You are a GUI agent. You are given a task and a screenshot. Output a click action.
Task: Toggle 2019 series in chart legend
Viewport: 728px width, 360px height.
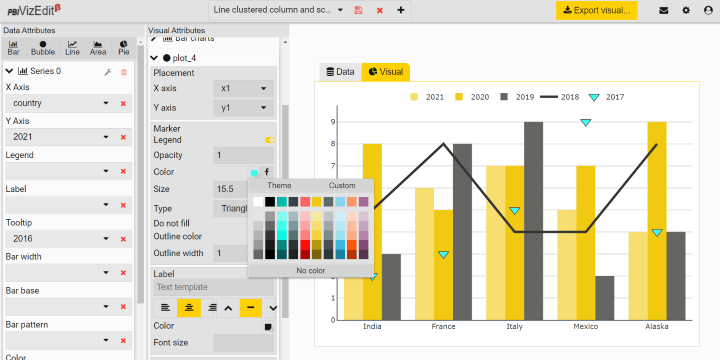click(517, 97)
